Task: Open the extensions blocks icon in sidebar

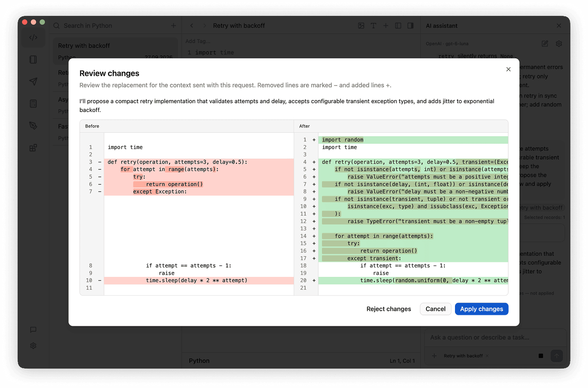Action: click(33, 148)
